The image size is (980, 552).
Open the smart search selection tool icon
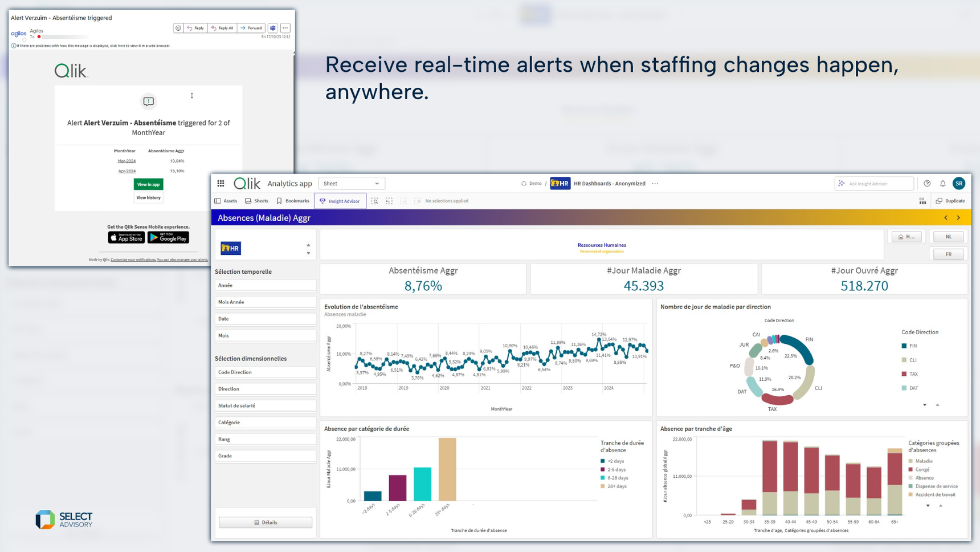tap(375, 201)
